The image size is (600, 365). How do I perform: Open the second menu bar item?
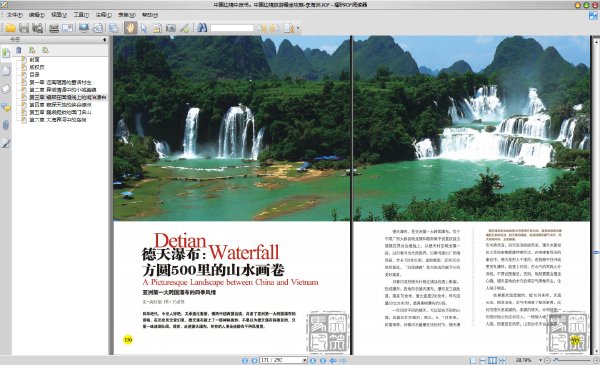37,15
